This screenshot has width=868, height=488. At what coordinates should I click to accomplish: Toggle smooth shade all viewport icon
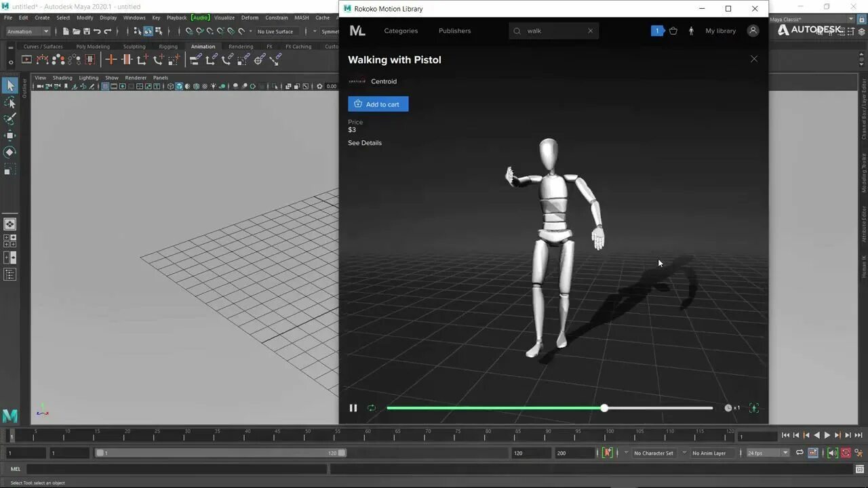[x=179, y=86]
